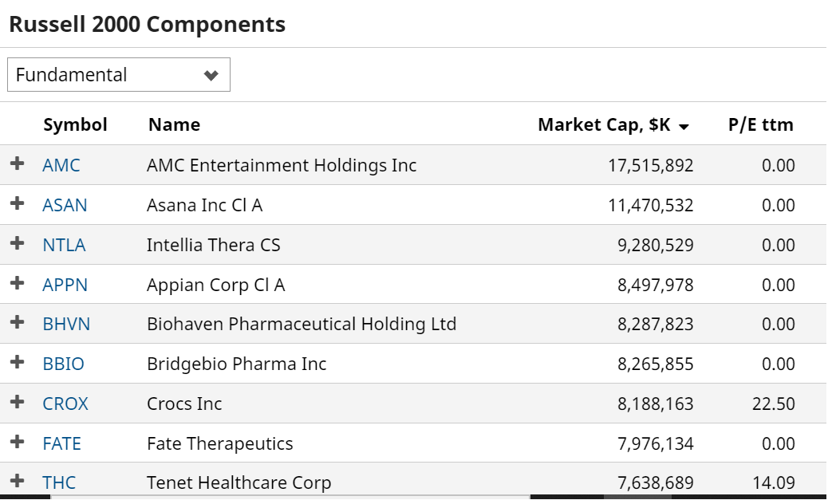828x504 pixels.
Task: Open the Fundamental view dropdown
Action: point(119,74)
